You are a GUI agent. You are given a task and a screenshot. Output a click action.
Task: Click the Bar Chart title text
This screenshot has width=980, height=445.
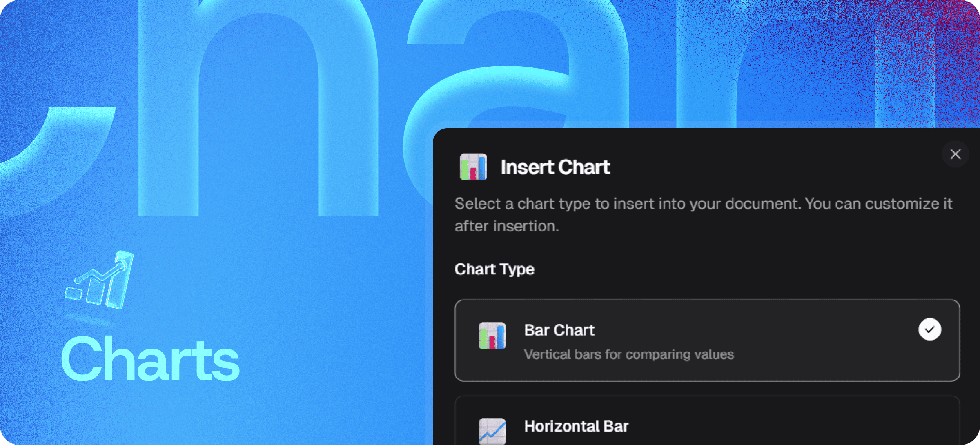pos(559,330)
